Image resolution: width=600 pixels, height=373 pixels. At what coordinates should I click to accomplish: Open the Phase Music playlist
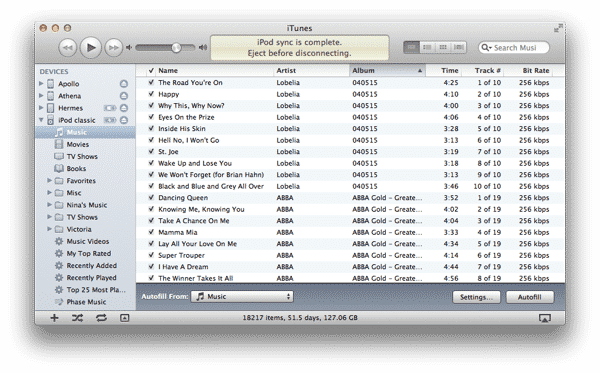tap(85, 302)
